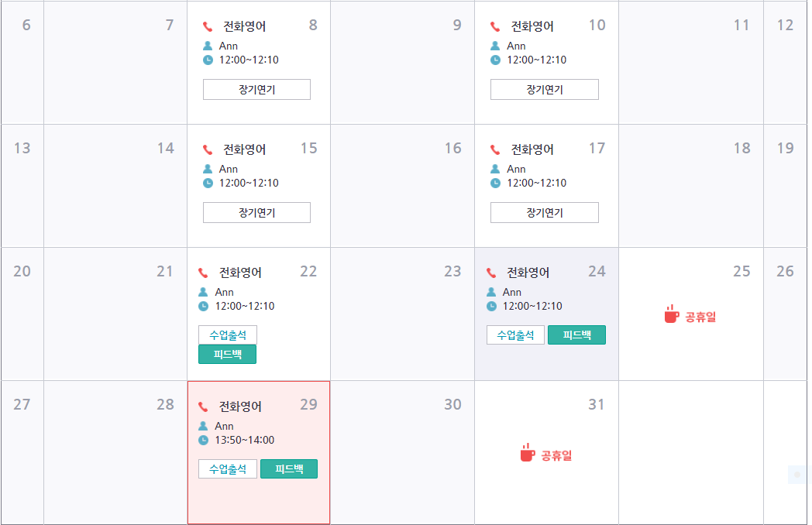
Task: Click the clock icon on day 24
Action: tap(491, 306)
